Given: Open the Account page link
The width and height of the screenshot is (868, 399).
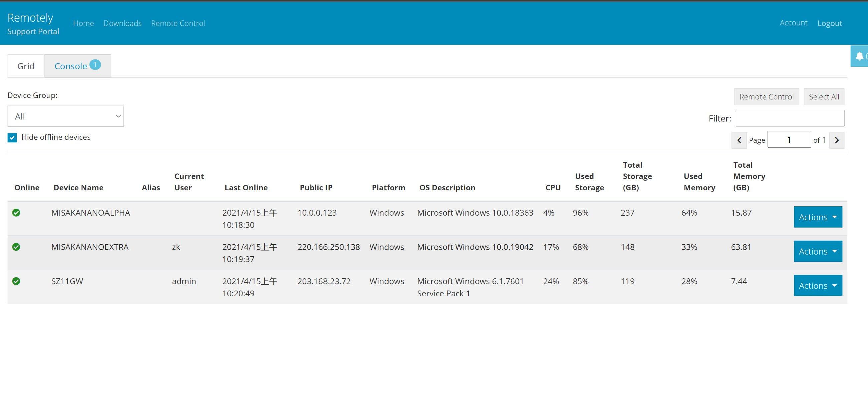Looking at the screenshot, I should [793, 23].
